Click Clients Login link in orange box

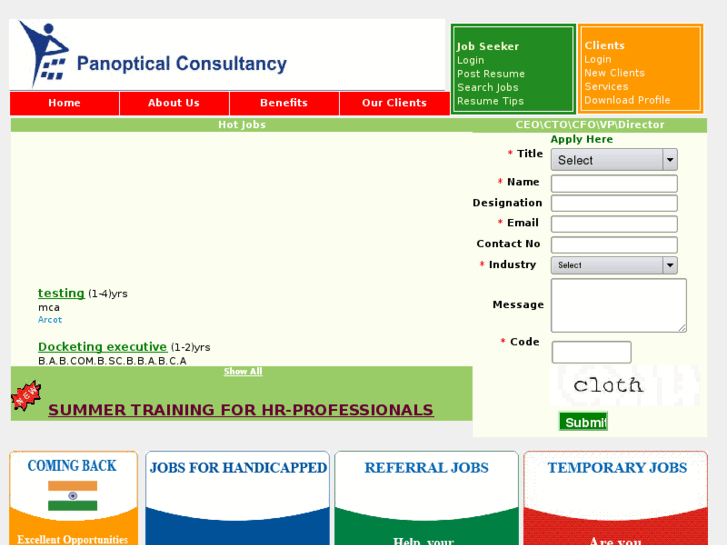pos(598,59)
